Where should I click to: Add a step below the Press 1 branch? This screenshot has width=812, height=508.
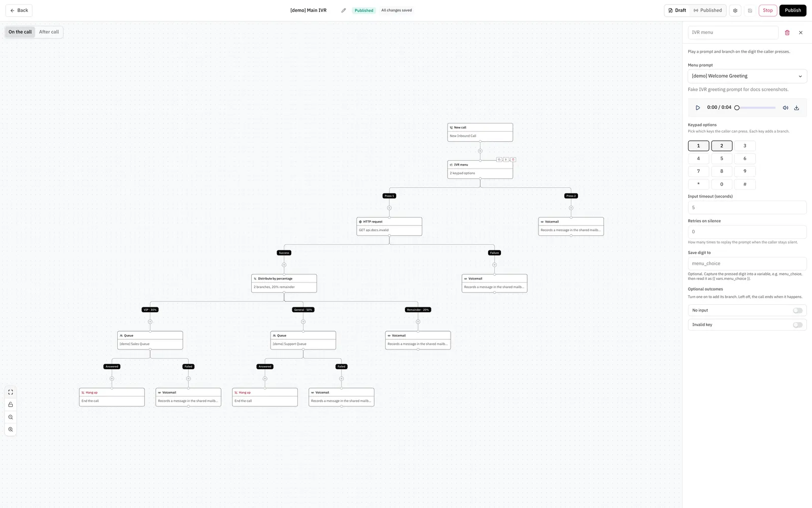[x=389, y=208]
